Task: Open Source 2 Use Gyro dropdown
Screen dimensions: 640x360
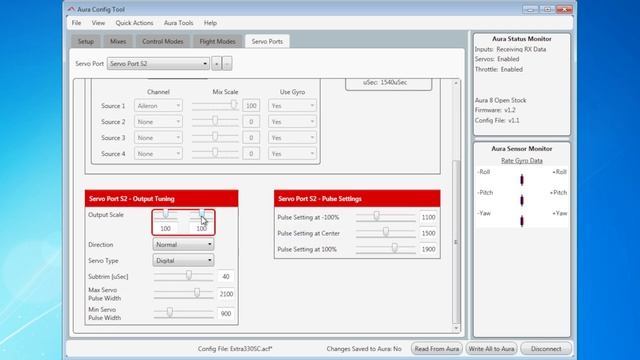Action: tap(292, 122)
